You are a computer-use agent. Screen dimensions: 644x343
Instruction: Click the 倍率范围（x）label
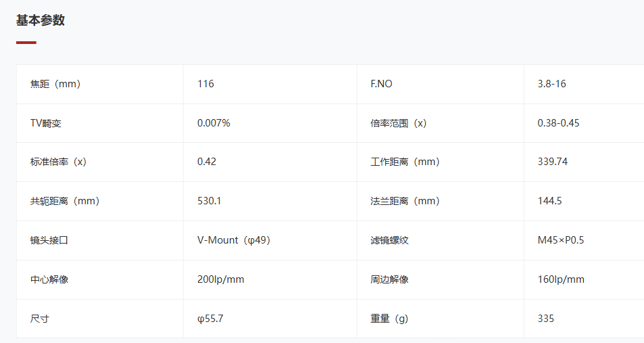pos(399,123)
